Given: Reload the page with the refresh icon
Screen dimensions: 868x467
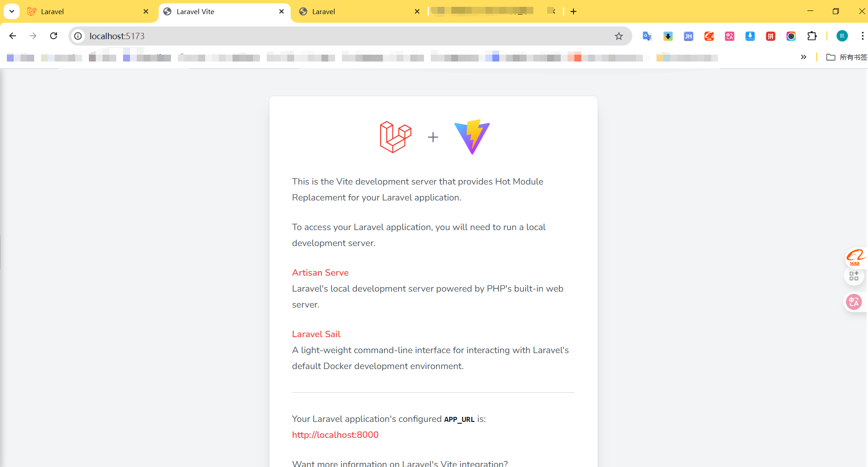Looking at the screenshot, I should (x=54, y=36).
